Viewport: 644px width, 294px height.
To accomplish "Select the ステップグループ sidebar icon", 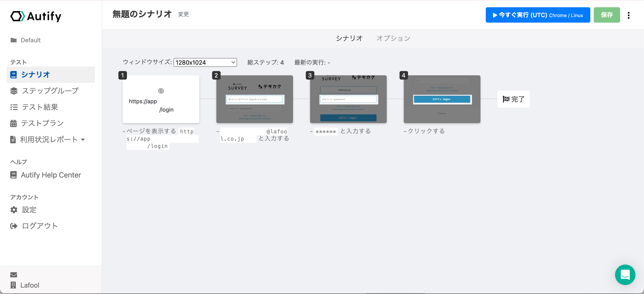I will point(14,91).
